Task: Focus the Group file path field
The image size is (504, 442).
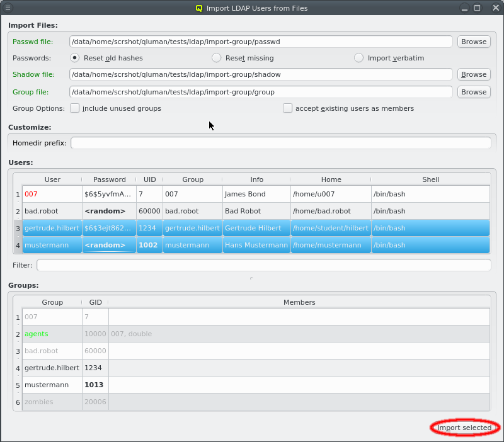Action: coord(261,92)
